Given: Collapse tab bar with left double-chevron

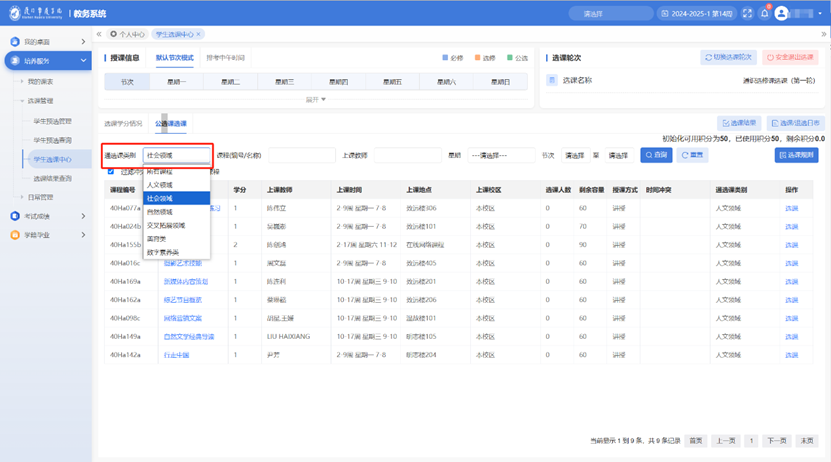Looking at the screenshot, I should pyautogui.click(x=99, y=34).
